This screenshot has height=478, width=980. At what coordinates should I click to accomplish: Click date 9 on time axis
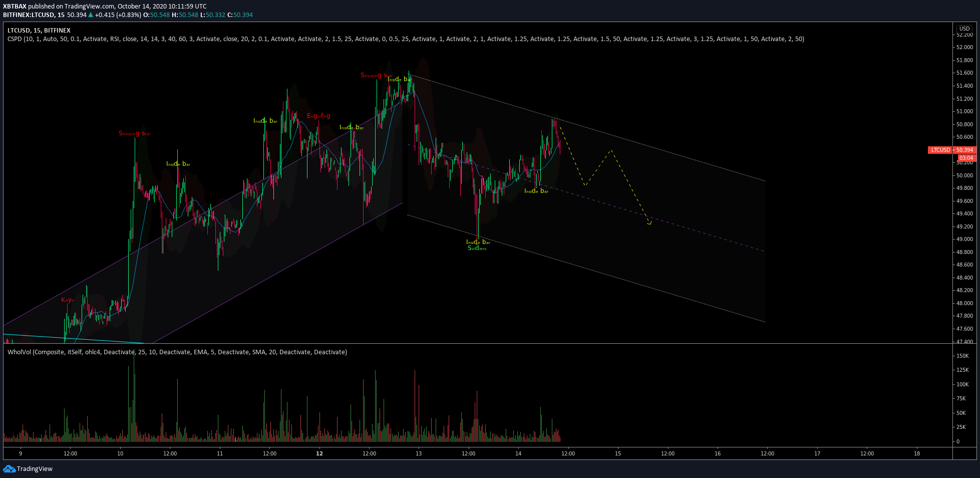tap(21, 453)
